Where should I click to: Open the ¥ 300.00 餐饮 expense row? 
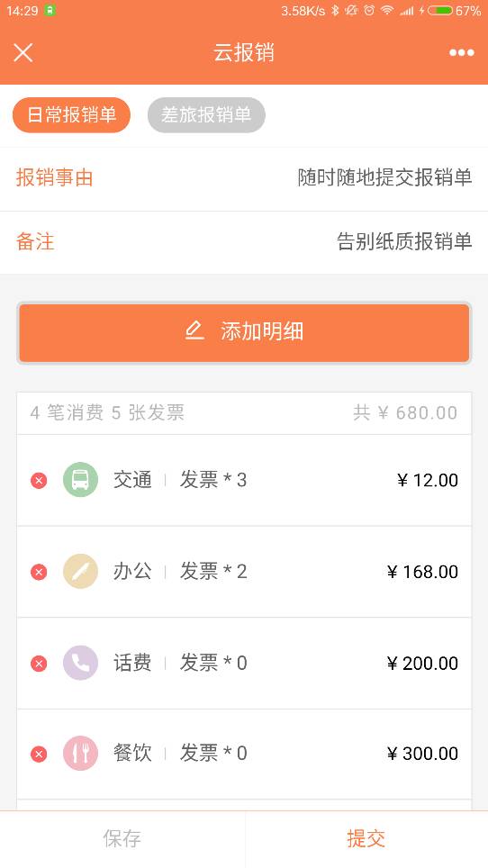coord(244,754)
